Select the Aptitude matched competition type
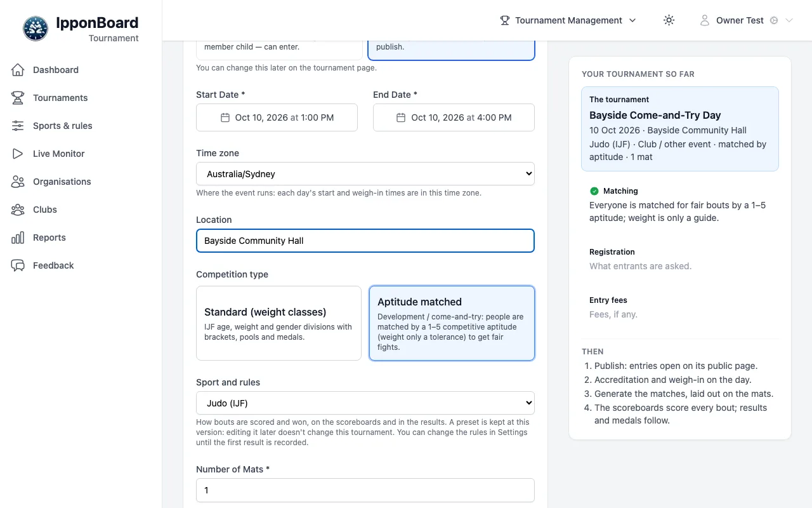This screenshot has width=812, height=508. [452, 323]
